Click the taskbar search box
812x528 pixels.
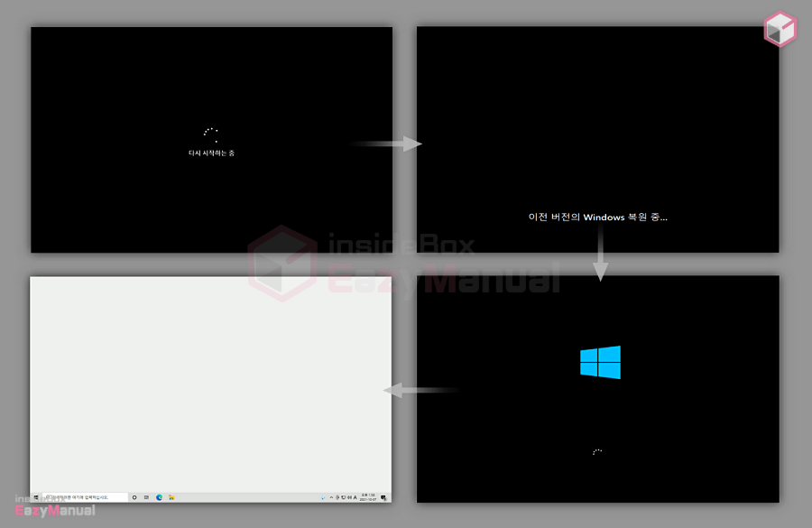[x=85, y=497]
